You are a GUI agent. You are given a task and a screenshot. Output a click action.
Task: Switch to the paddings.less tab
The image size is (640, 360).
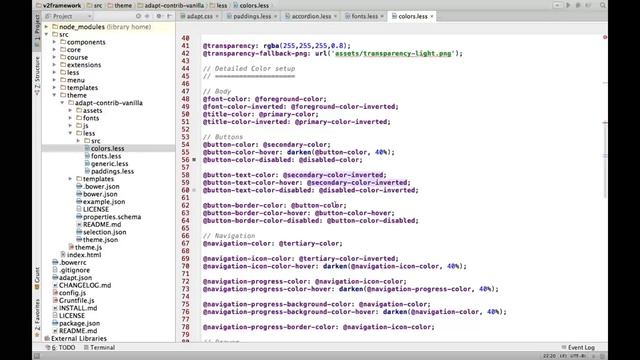[x=251, y=16]
